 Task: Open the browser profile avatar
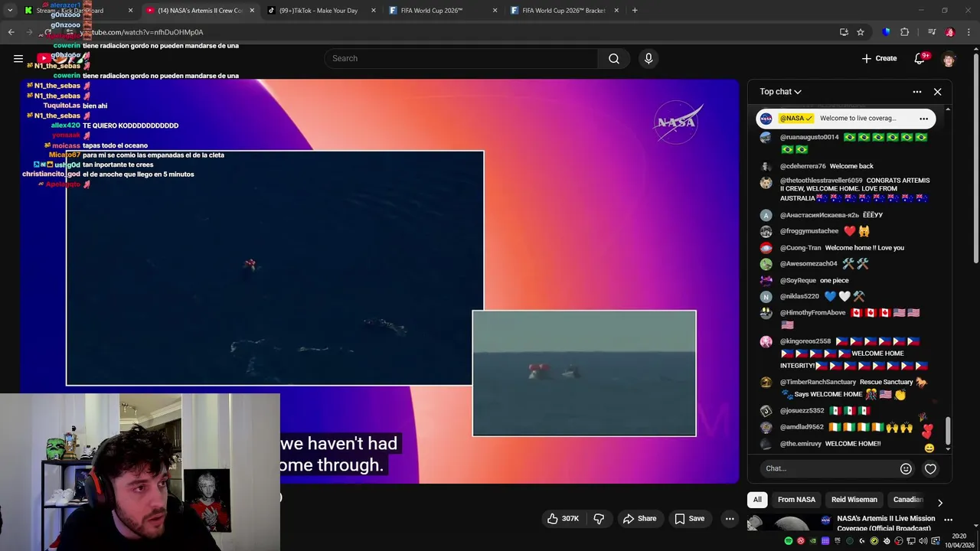[949, 32]
